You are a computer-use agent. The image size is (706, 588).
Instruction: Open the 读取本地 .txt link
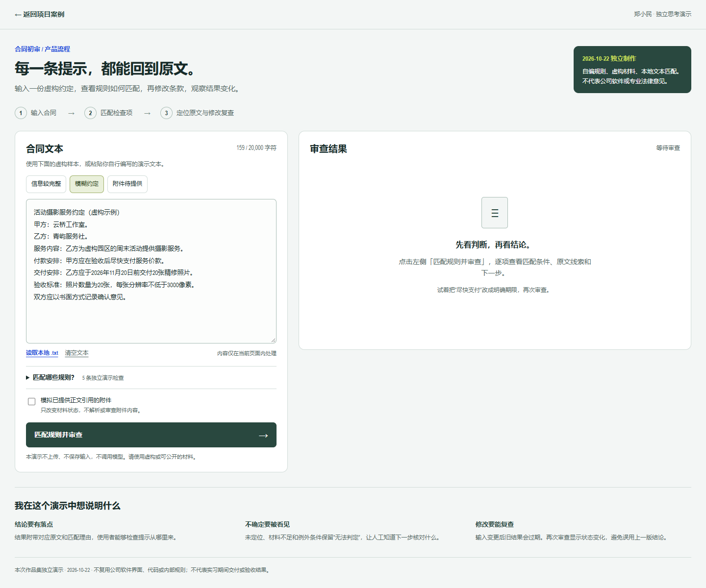click(42, 353)
